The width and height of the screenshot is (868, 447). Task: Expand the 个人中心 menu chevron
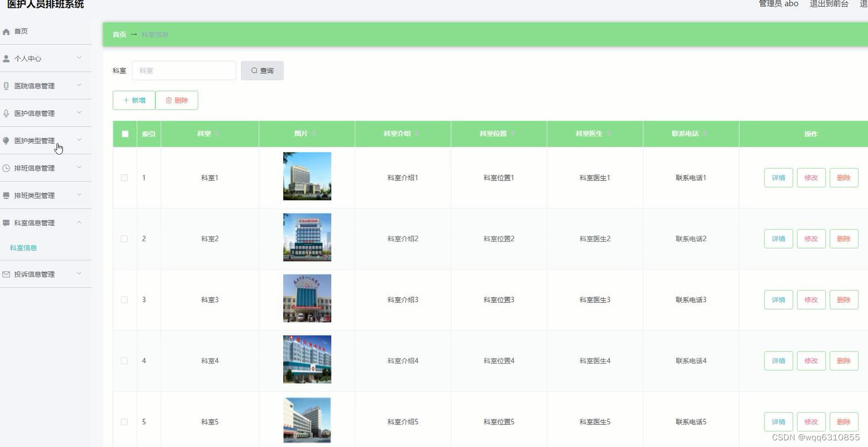tap(79, 58)
